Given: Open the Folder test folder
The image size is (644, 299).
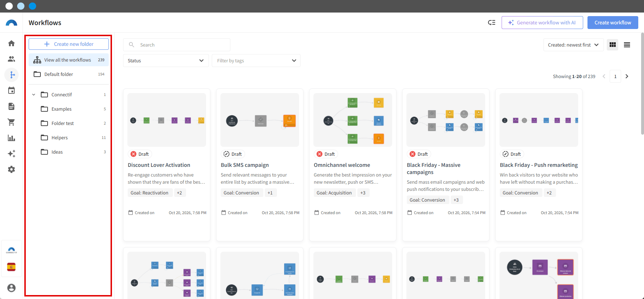Looking at the screenshot, I should 69,123.
